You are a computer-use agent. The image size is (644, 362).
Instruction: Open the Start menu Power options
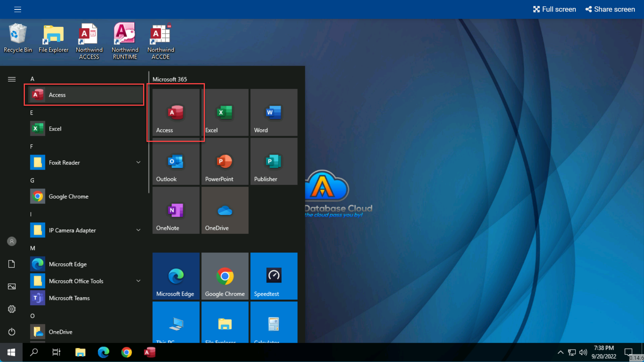point(12,332)
